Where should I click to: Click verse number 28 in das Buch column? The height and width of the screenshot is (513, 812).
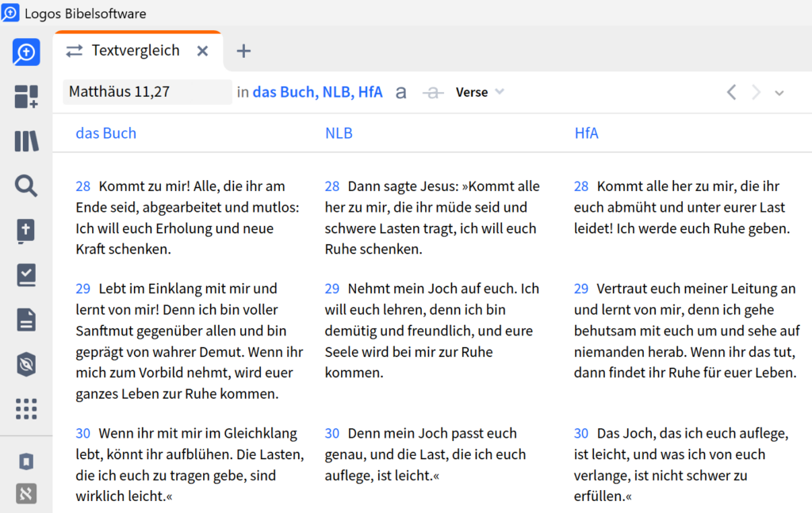pyautogui.click(x=82, y=186)
